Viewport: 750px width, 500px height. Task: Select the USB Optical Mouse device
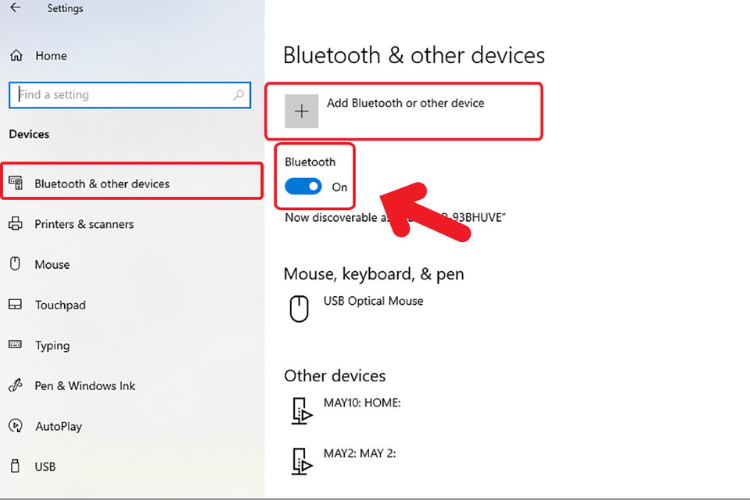pyautogui.click(x=373, y=301)
